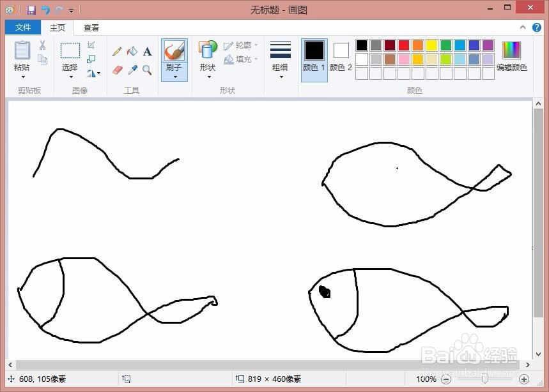Collapse the ribbon with the chevron
Image resolution: width=549 pixels, height=392 pixels.
pos(523,27)
